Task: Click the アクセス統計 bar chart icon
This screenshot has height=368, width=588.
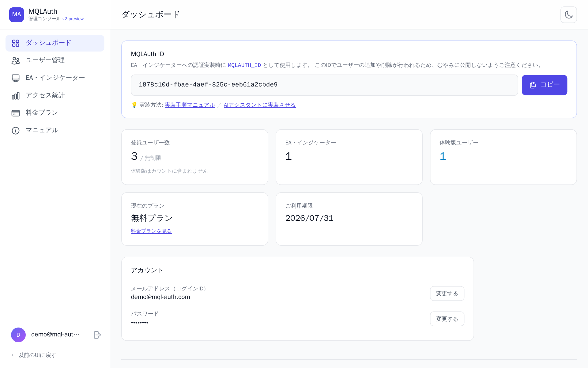Action: coord(16,96)
